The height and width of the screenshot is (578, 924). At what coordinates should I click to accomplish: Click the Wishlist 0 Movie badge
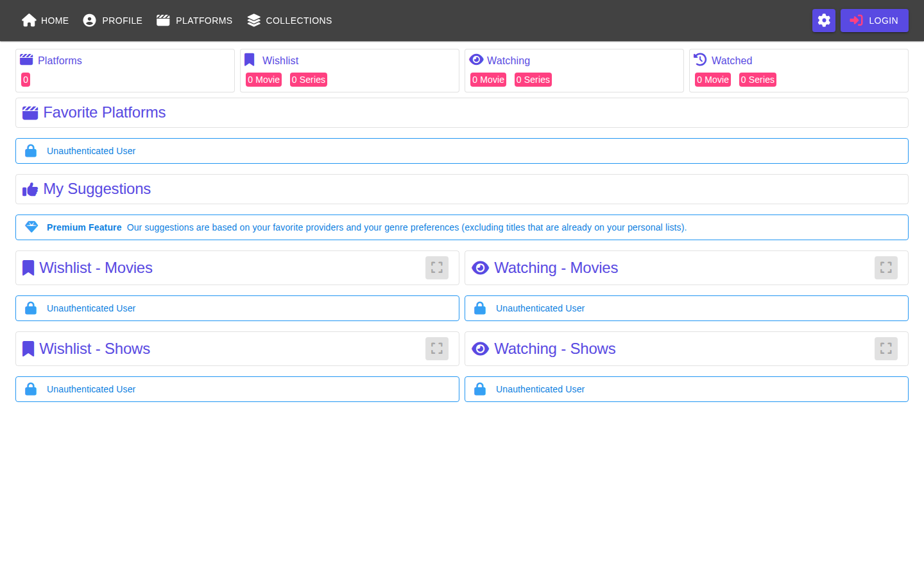coord(264,80)
